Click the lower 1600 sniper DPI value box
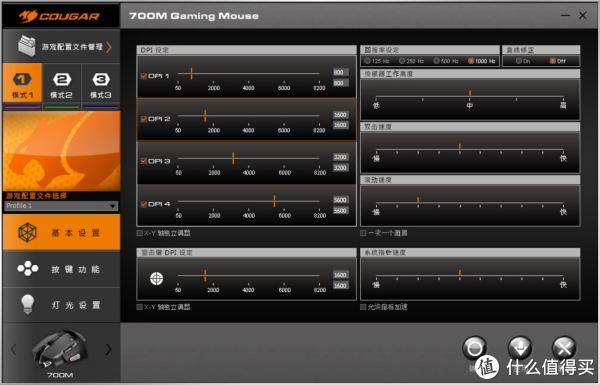 click(340, 285)
